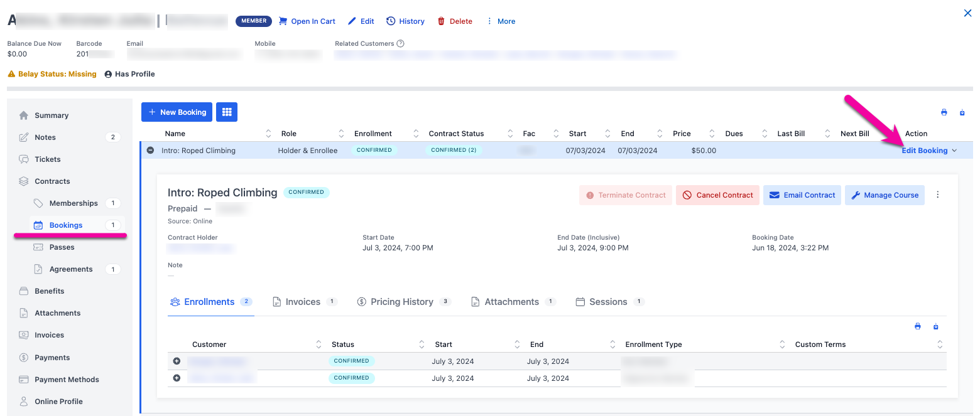The height and width of the screenshot is (416, 980).
Task: Click the Payments dollar icon
Action: point(24,358)
